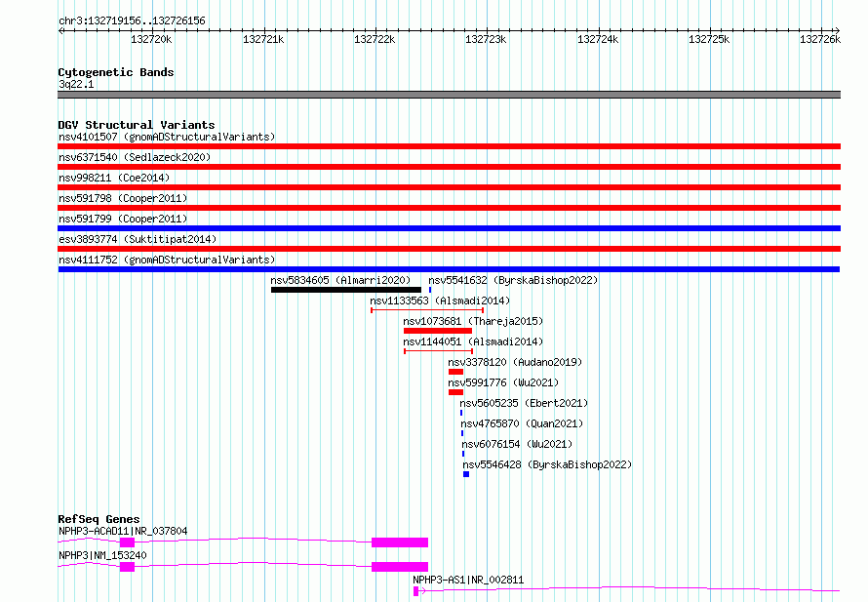Click the nsv4765870 Quan2021 label

tap(522, 423)
